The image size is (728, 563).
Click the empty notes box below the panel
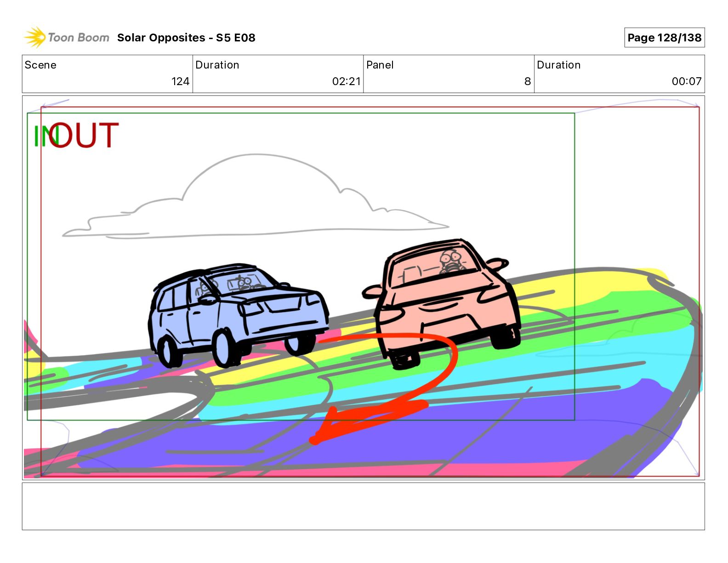click(x=363, y=506)
